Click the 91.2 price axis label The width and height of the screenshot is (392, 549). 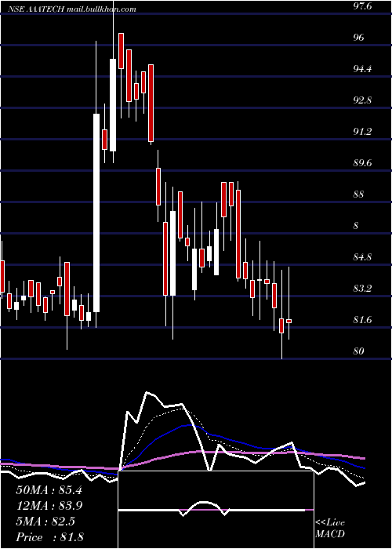[364, 132]
